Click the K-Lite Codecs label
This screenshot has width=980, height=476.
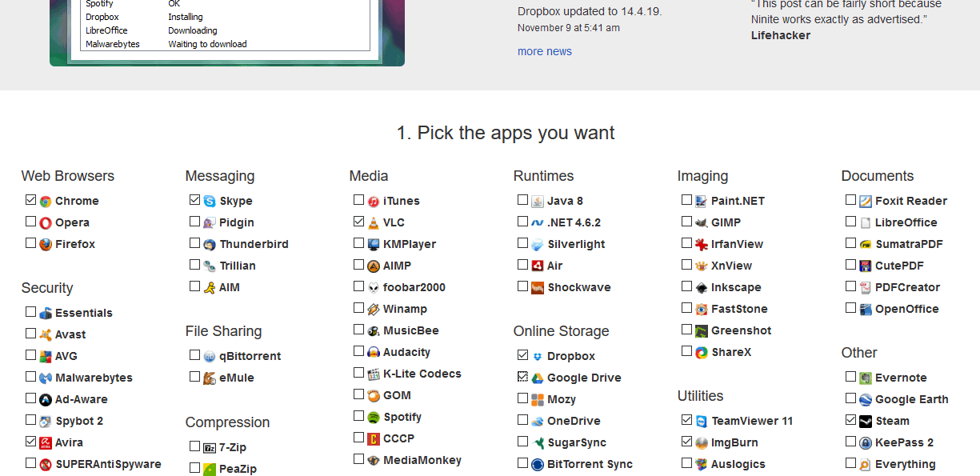(422, 374)
